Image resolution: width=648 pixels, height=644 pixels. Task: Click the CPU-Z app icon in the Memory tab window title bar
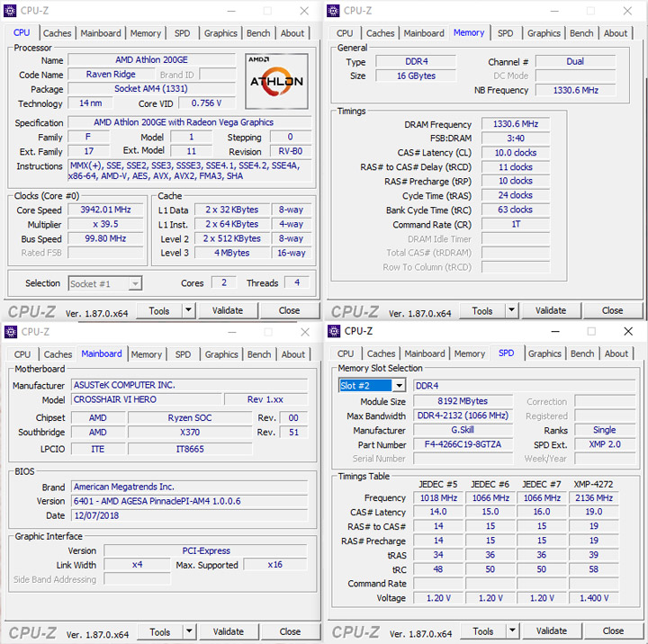click(333, 10)
